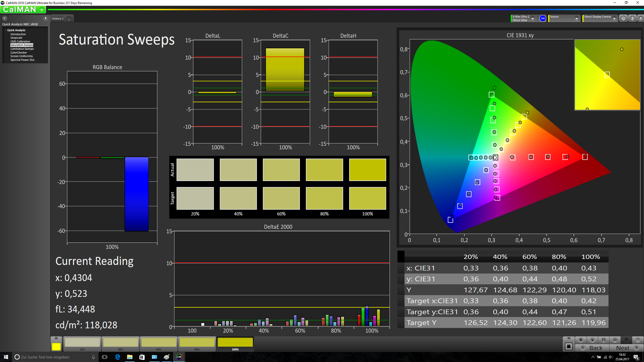Open the Direct Display Control dropdown

click(614, 19)
